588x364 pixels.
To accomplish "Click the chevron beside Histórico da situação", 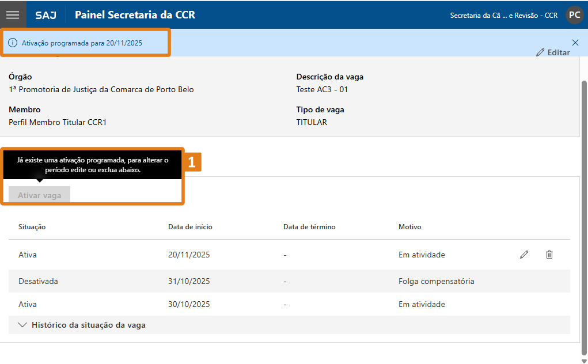I will (22, 325).
